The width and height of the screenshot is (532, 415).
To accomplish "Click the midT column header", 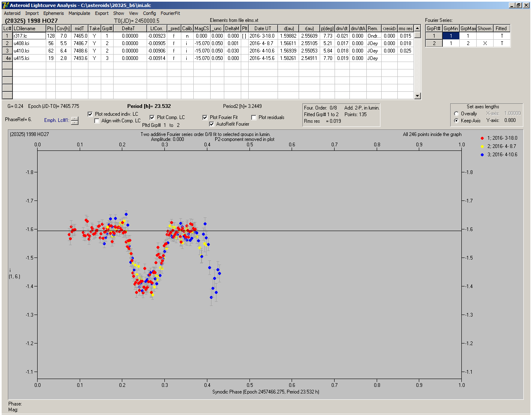I will [x=81, y=29].
